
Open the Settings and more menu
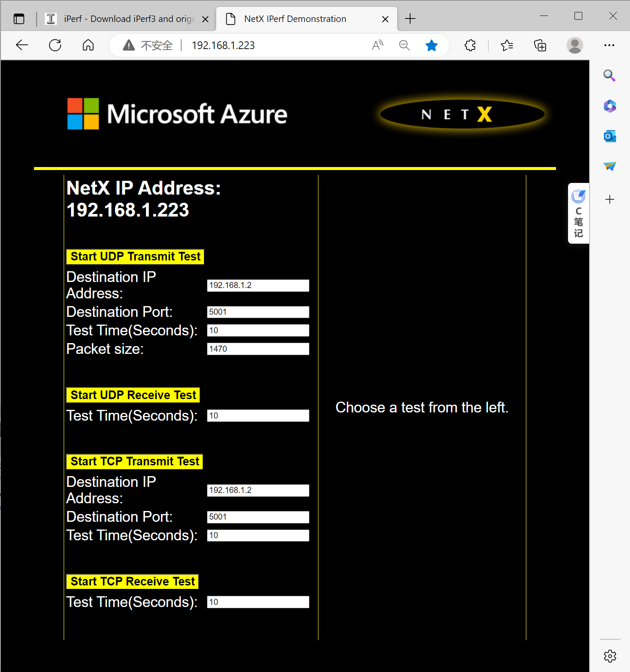[x=609, y=45]
